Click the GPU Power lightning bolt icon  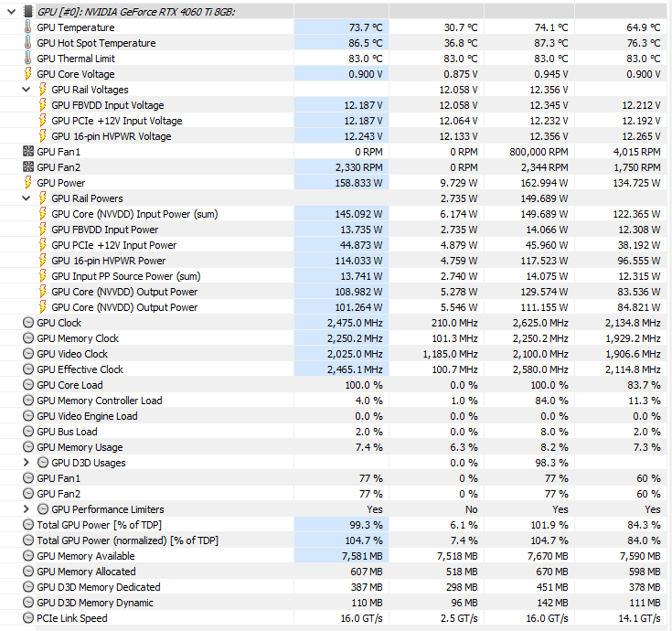(27, 183)
